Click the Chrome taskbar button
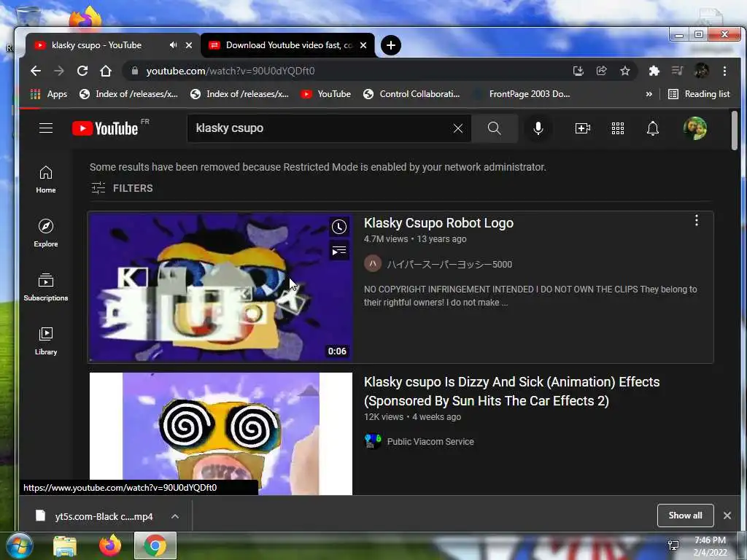 [x=155, y=545]
